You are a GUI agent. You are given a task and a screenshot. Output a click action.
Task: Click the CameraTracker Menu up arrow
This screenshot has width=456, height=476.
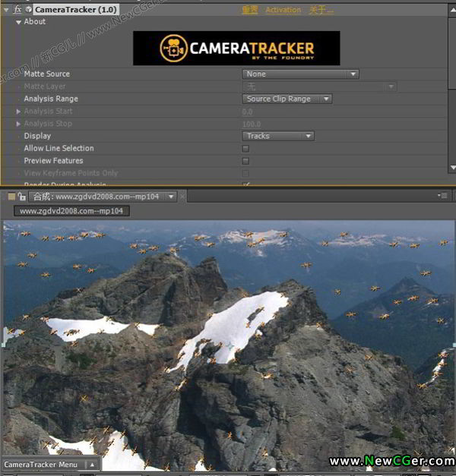click(x=92, y=465)
